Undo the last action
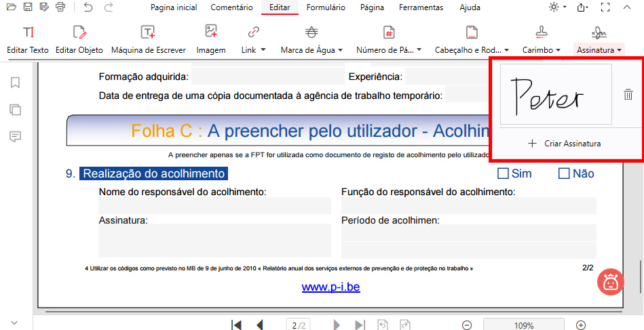Screen dimensions: 644x330 (88, 7)
